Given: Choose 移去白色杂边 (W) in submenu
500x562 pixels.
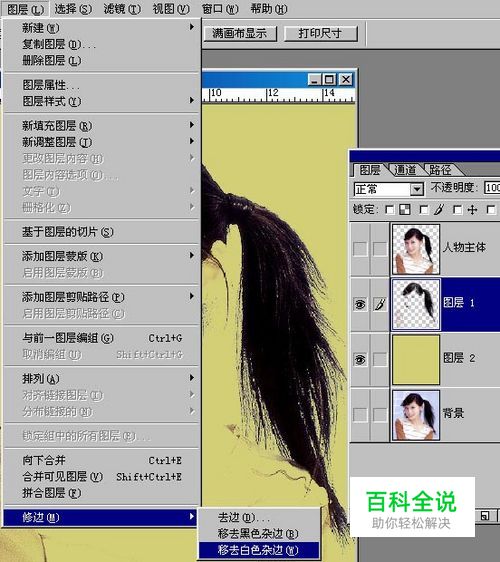Looking at the screenshot, I should tap(259, 550).
